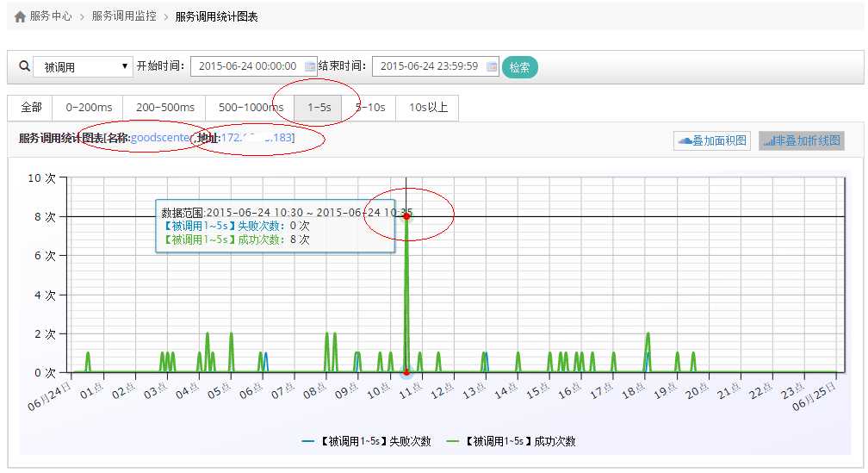
Task: Click the 检索 search button
Action: point(520,67)
